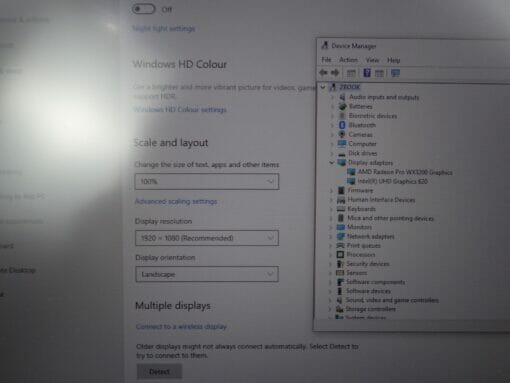Screen dimensions: 510x383
Task: Click the Mice and other pointing devices icon
Action: click(341, 218)
